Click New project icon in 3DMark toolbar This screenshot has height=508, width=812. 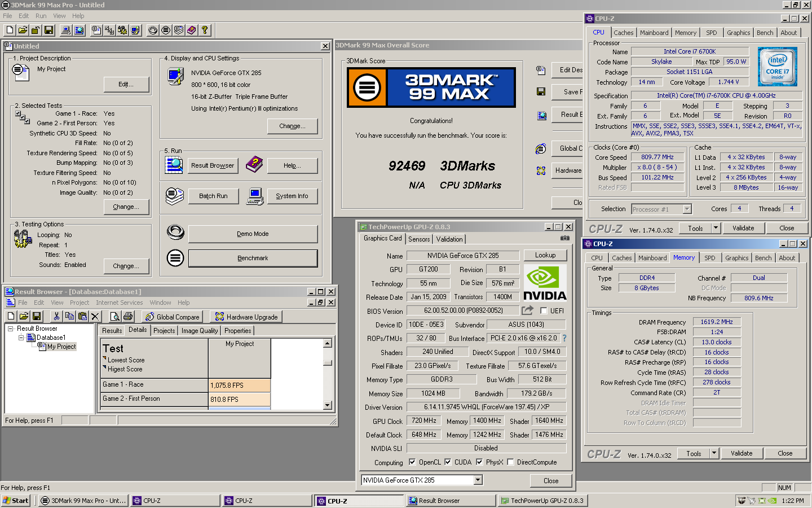[10, 30]
